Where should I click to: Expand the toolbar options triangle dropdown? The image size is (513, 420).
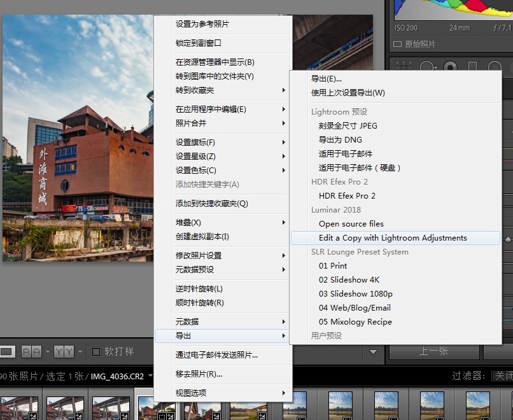tap(373, 351)
